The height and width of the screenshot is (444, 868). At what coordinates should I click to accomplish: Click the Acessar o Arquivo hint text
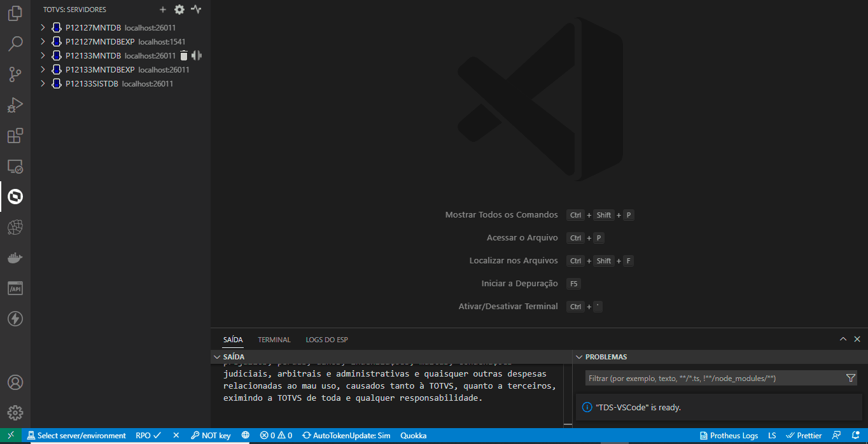[522, 238]
